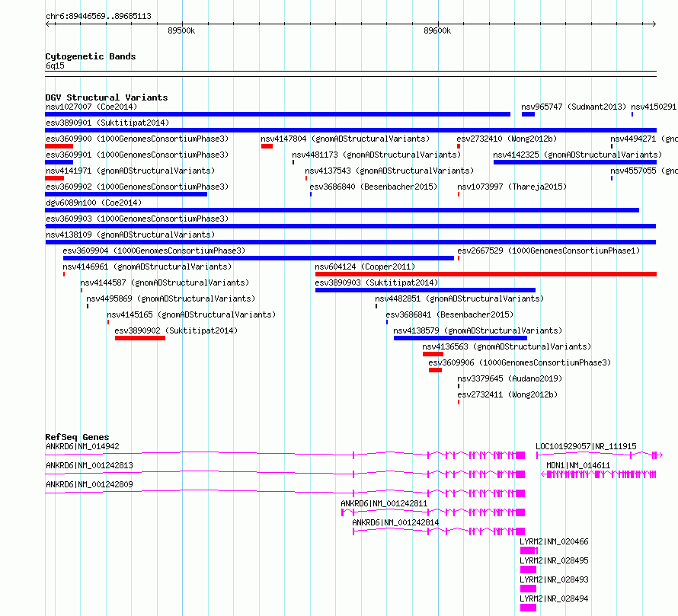
Task: Select the esv3686840 (Besenbacher2015) label
Action: pyautogui.click(x=373, y=187)
